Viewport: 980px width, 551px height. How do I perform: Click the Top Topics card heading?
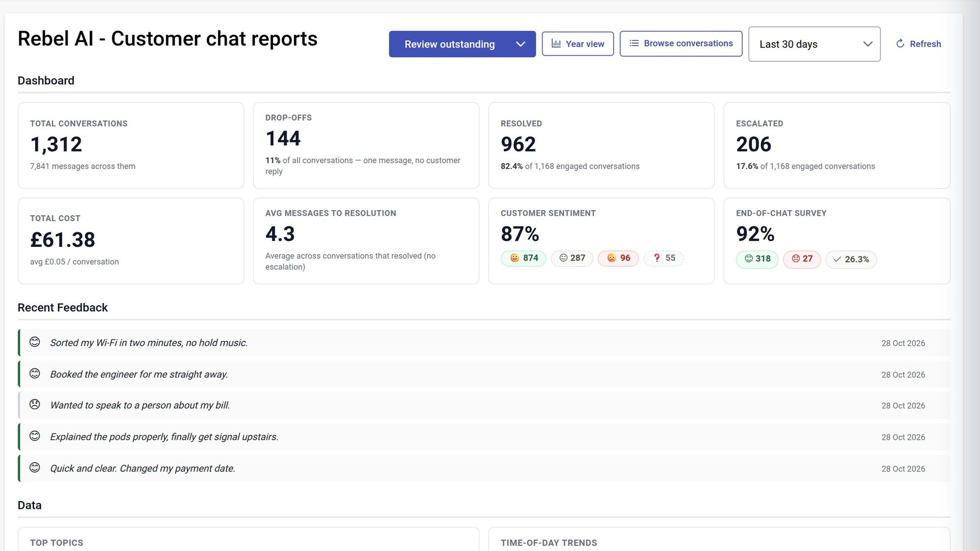tap(57, 543)
